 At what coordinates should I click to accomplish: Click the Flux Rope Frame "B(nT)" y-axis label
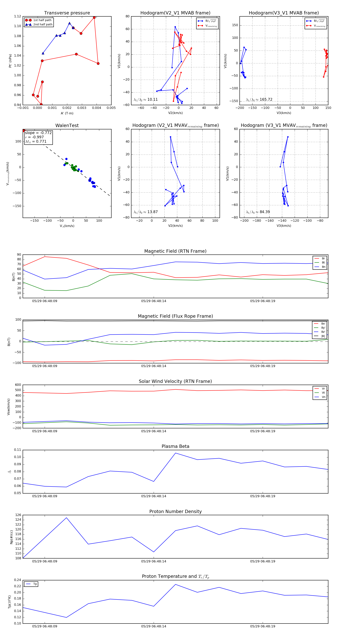tap(9, 342)
